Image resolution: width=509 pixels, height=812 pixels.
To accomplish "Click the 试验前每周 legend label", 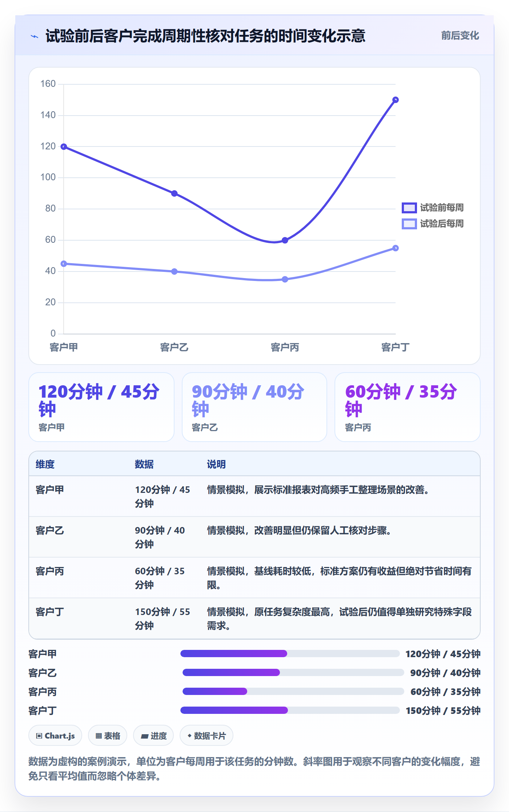I will point(442,208).
